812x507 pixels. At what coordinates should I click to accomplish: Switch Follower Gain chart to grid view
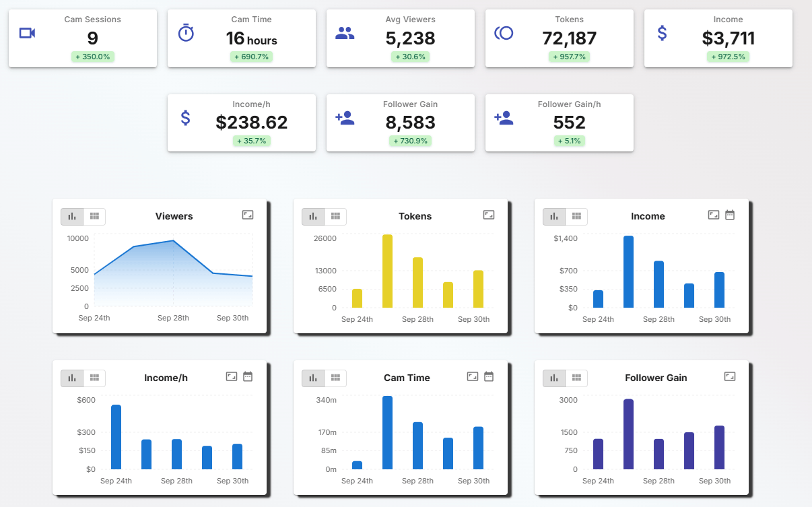pos(576,378)
